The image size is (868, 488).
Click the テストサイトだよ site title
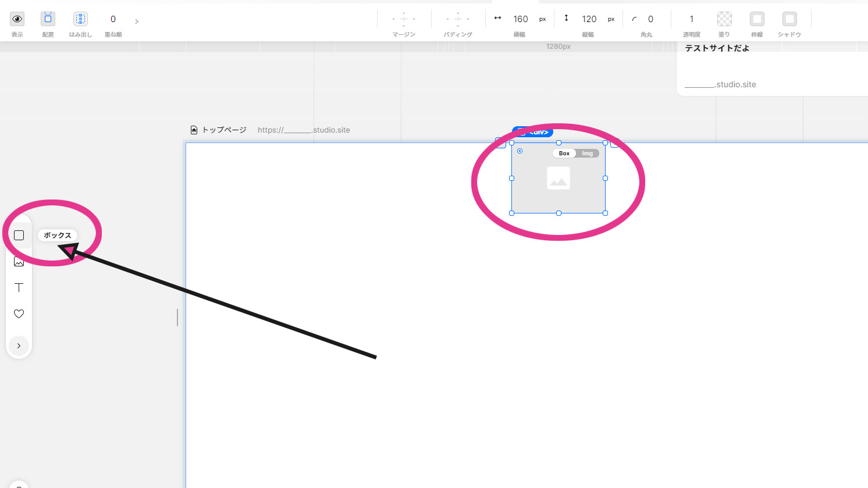[x=717, y=48]
